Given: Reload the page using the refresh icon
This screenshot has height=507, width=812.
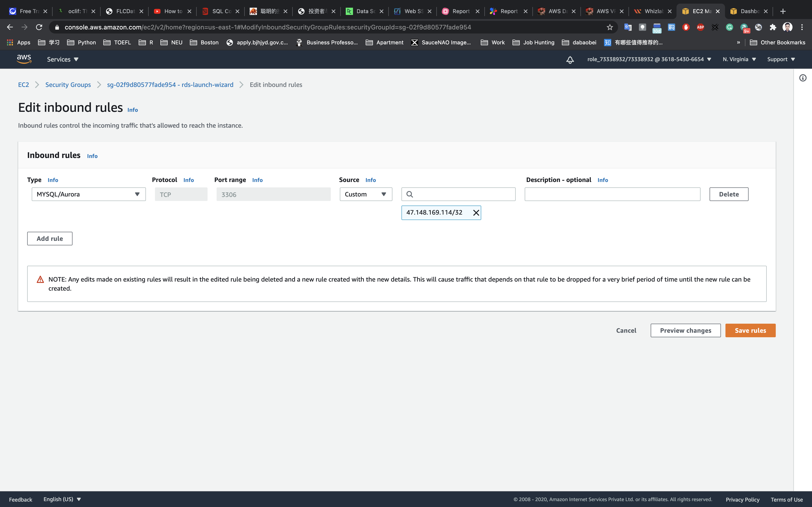Looking at the screenshot, I should [39, 27].
